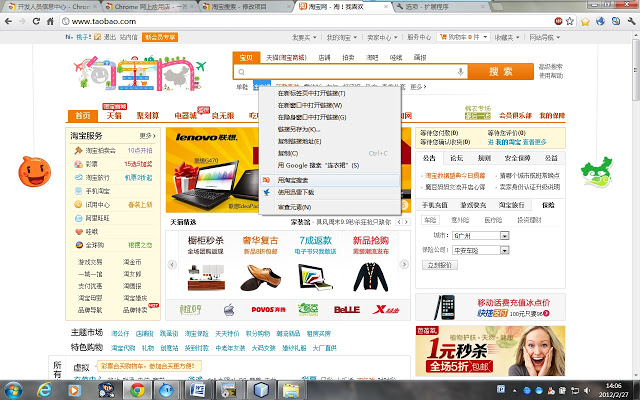
Task: Click the Taobao icon in context menu
Action: pyautogui.click(x=267, y=180)
